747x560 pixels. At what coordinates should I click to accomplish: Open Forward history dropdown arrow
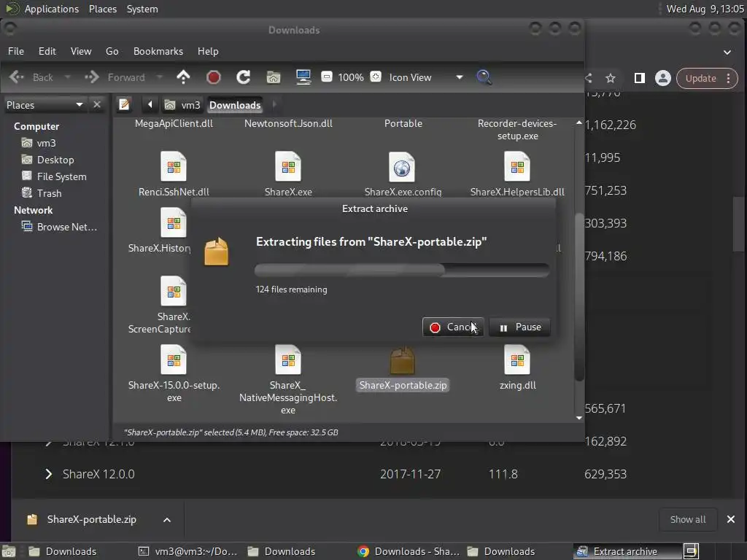pyautogui.click(x=160, y=77)
